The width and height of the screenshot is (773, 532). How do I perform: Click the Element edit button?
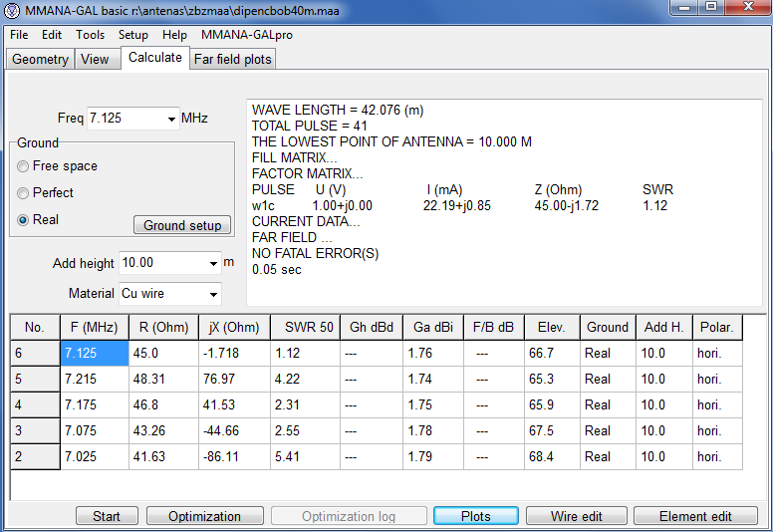[x=695, y=516]
